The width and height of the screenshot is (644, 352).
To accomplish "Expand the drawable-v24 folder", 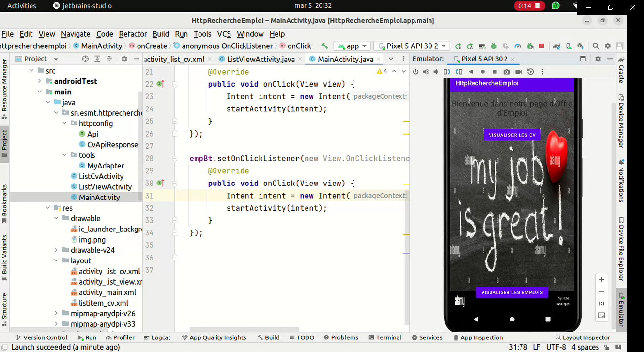I will [55, 250].
